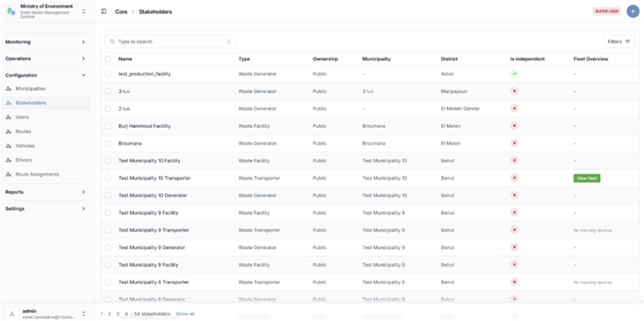The height and width of the screenshot is (321, 644).
Task: Check Test Municipality 10 Transporter checkbox
Action: coord(107,178)
